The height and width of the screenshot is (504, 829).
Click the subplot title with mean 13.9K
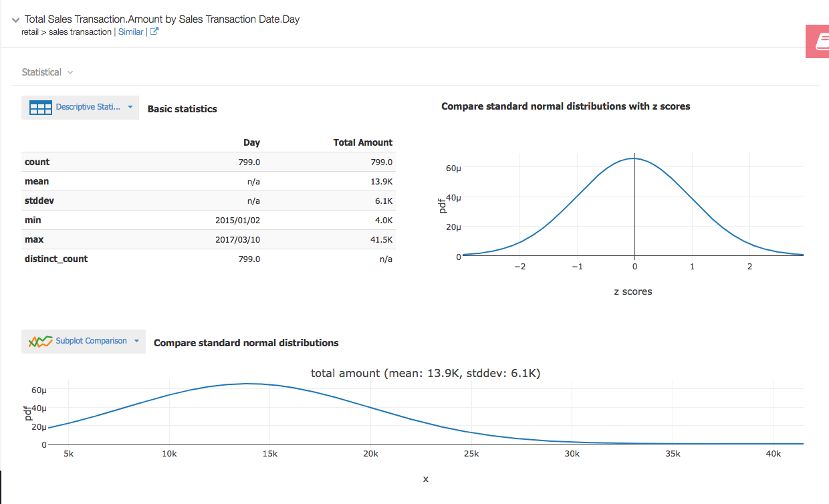pyautogui.click(x=425, y=373)
